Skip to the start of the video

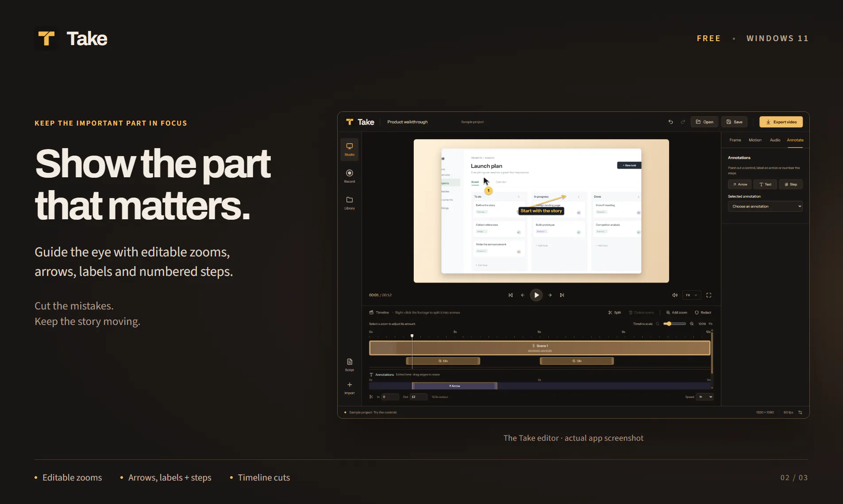click(511, 295)
